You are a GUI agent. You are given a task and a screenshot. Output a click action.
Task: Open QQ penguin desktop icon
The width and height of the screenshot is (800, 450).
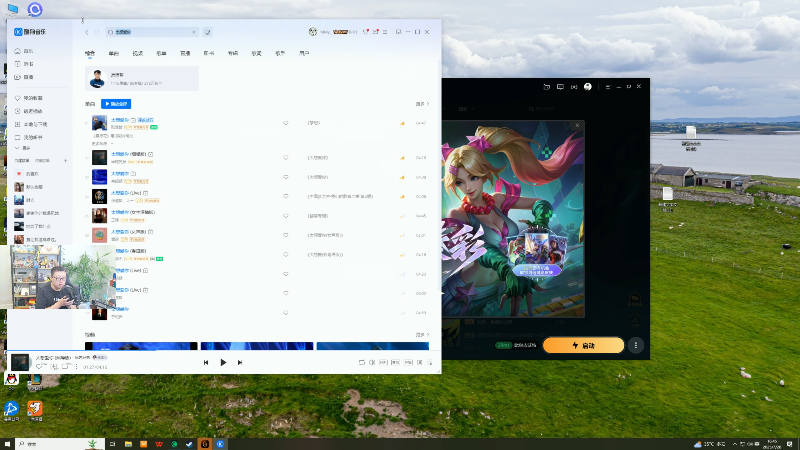11,381
